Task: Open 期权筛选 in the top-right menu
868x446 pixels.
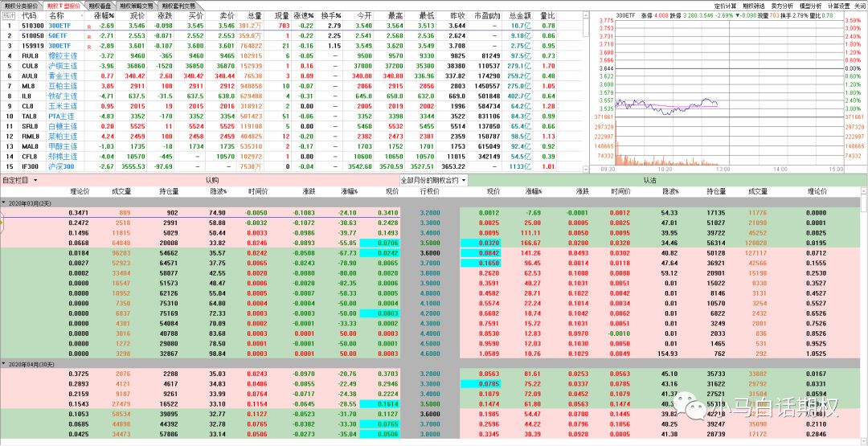Action: click(753, 5)
